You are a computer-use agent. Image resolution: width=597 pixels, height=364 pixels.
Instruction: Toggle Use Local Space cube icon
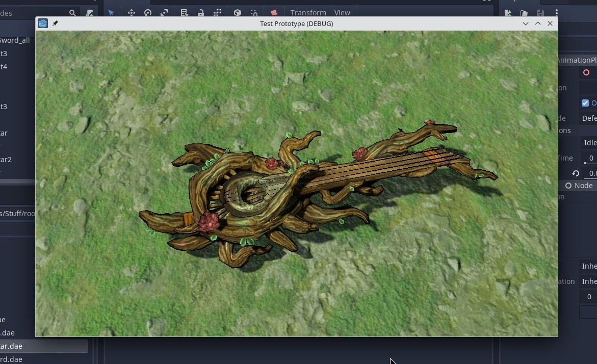coord(238,13)
